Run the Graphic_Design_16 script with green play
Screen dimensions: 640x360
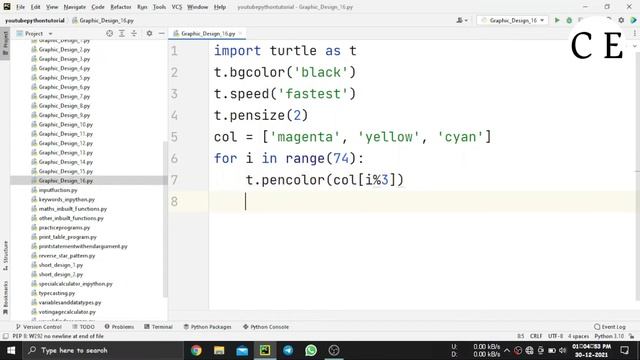(557, 20)
